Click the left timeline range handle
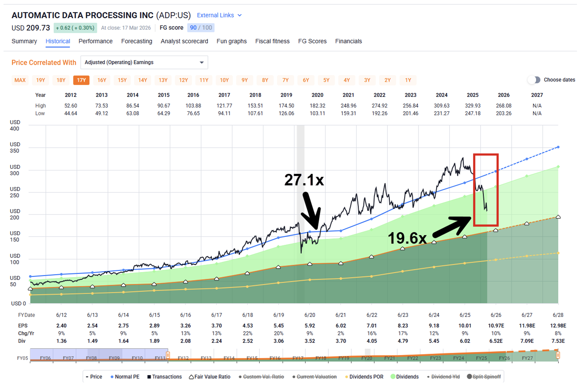Image resolution: width=579 pixels, height=392 pixels. pos(168,355)
